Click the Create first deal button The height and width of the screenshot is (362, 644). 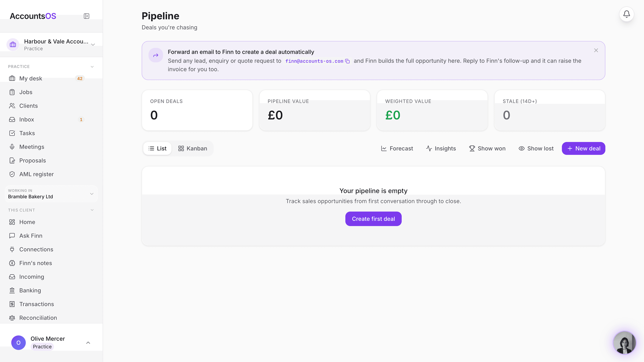pos(373,219)
